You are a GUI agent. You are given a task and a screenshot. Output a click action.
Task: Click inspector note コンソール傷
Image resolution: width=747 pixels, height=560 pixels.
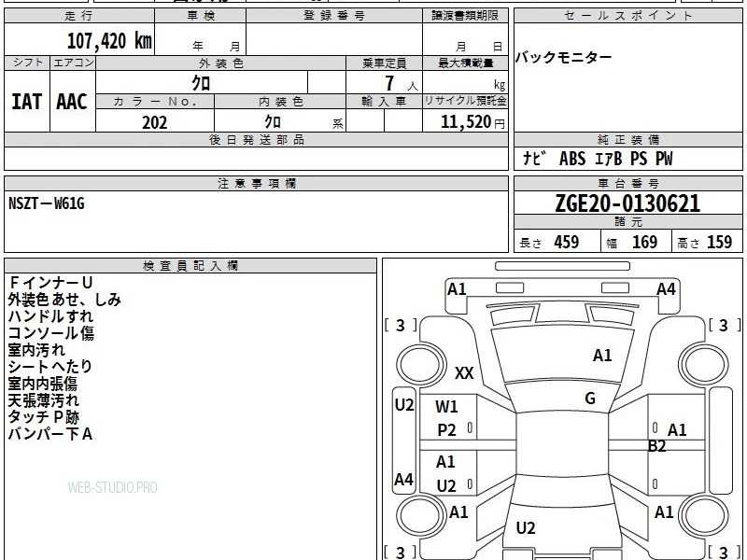pyautogui.click(x=50, y=333)
